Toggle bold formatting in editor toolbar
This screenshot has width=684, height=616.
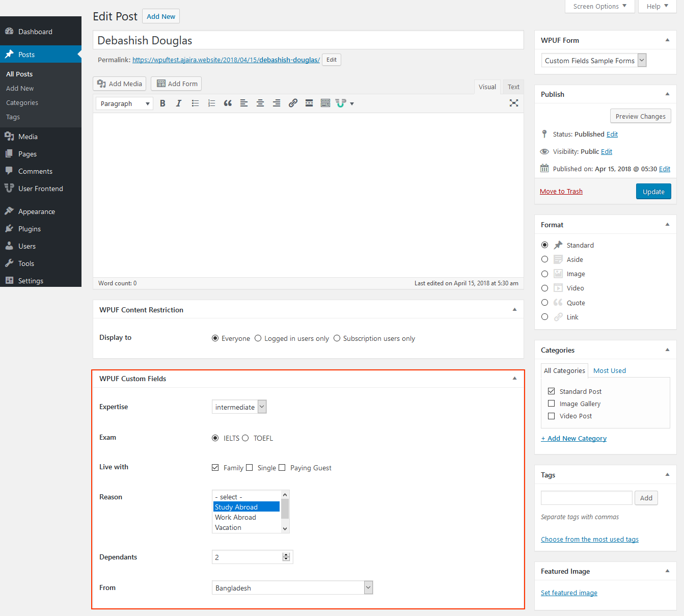click(x=162, y=103)
